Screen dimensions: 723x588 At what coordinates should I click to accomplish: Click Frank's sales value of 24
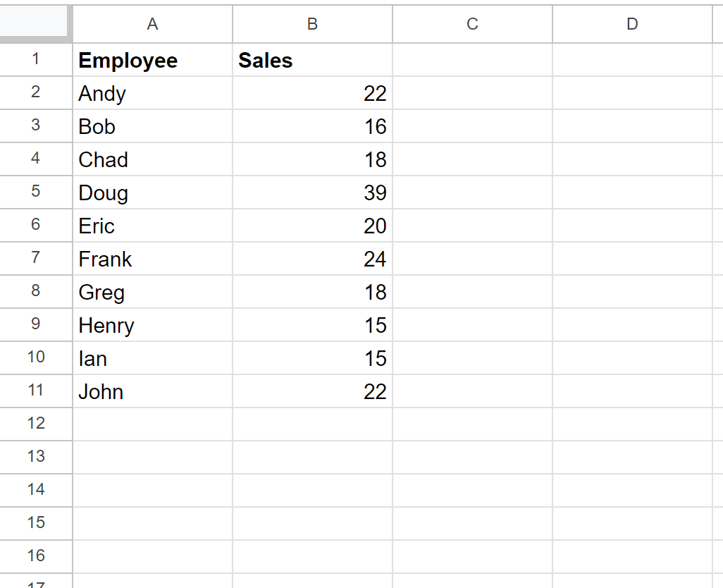(311, 259)
